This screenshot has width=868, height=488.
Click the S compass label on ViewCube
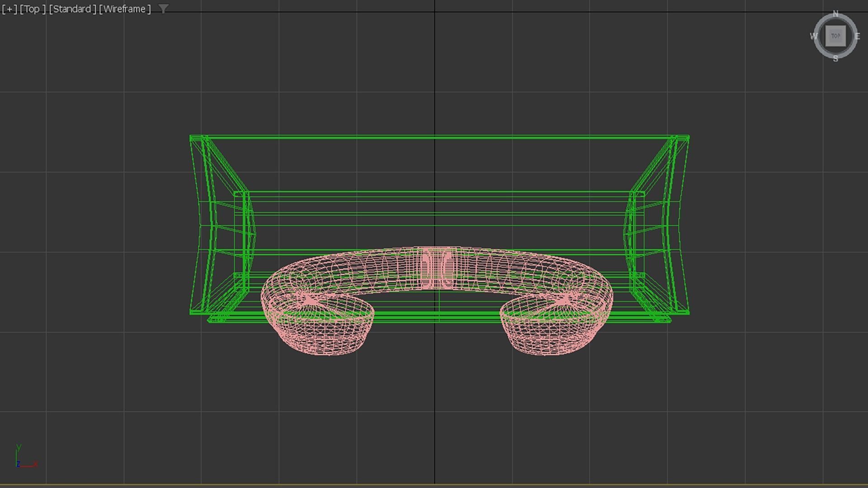[835, 59]
